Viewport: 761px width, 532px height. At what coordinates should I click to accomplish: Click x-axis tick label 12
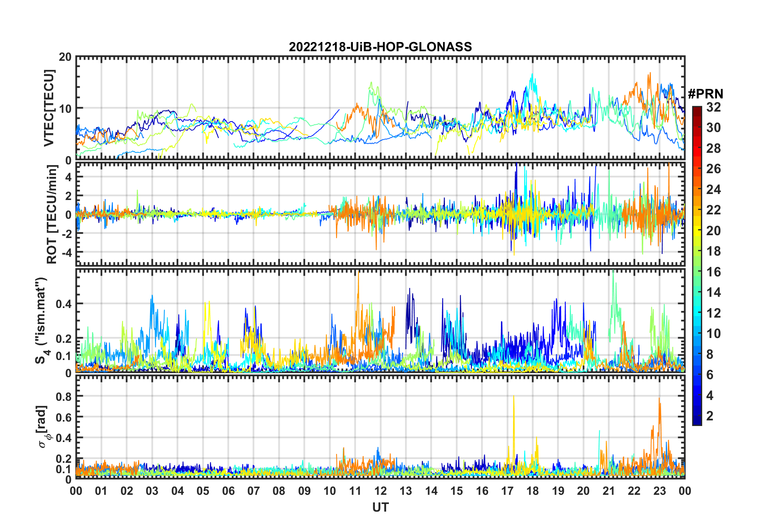(380, 491)
